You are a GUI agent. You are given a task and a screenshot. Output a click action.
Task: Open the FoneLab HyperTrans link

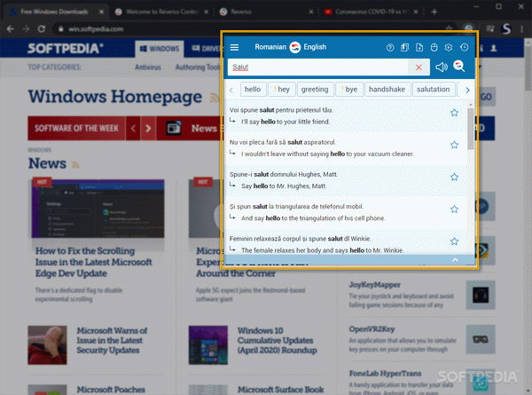pos(385,374)
